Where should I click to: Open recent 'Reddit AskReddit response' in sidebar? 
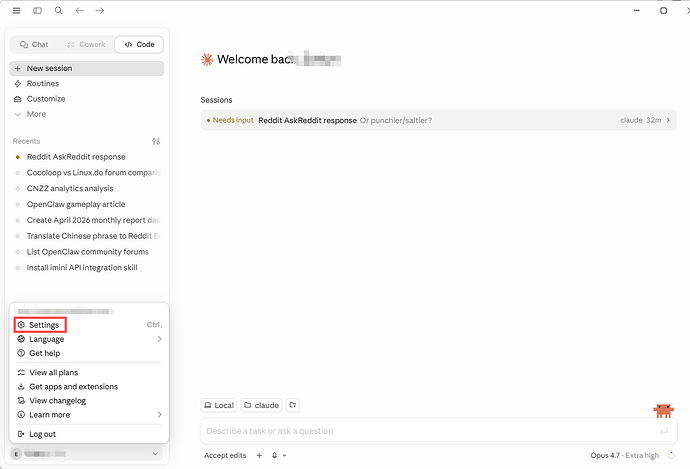click(x=87, y=157)
